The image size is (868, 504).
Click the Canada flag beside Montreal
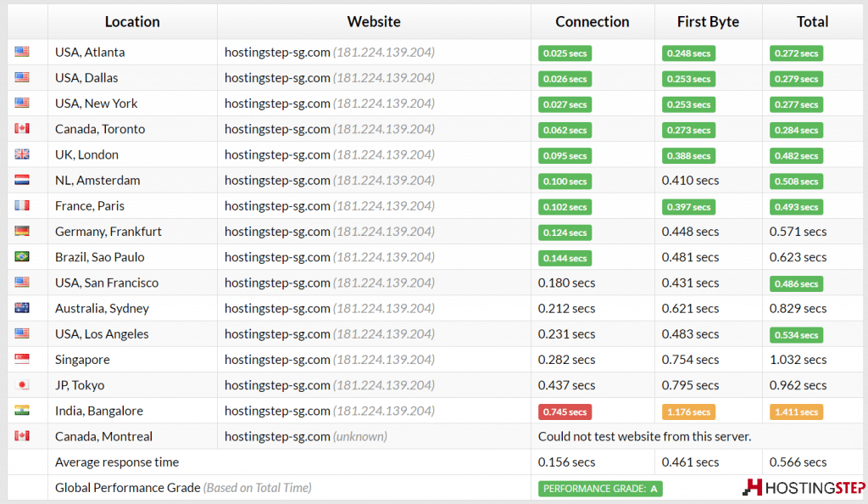click(x=22, y=436)
